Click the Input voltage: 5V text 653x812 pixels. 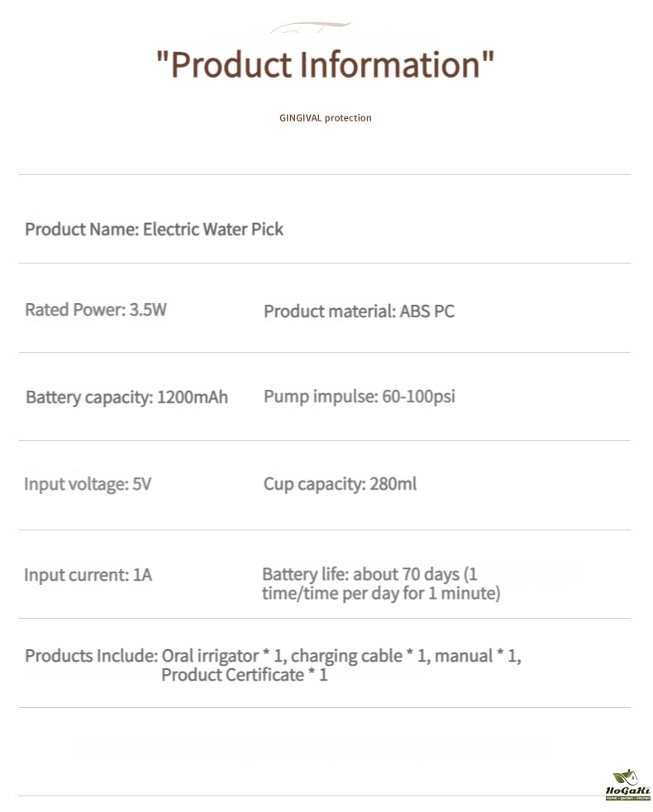(88, 484)
